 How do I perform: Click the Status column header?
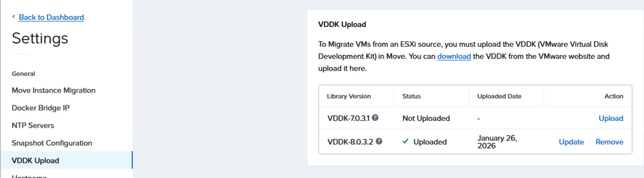(411, 96)
